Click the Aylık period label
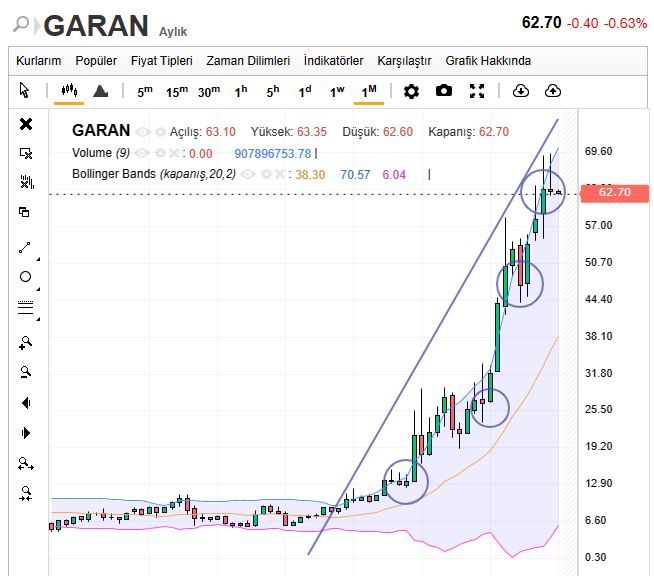 pyautogui.click(x=173, y=32)
